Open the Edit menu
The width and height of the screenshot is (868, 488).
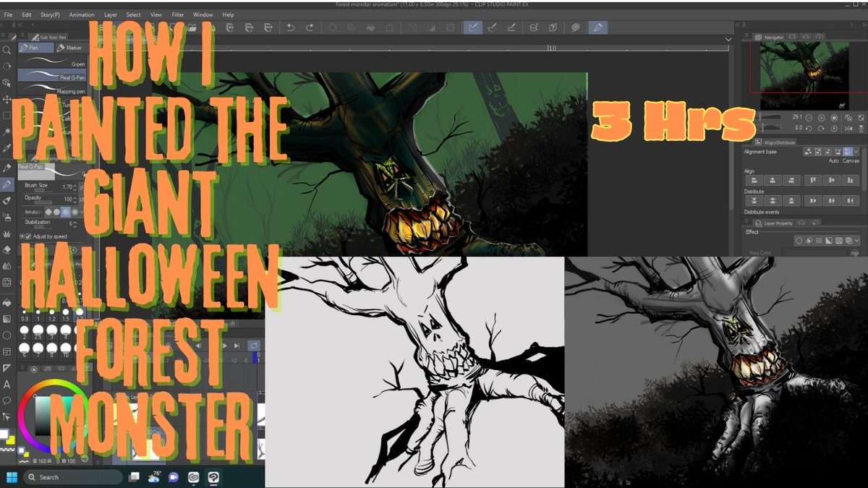click(27, 14)
